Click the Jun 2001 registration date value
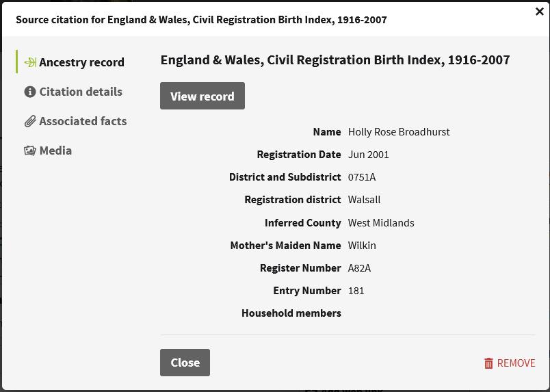Screen dimensions: 550x392 368,155
